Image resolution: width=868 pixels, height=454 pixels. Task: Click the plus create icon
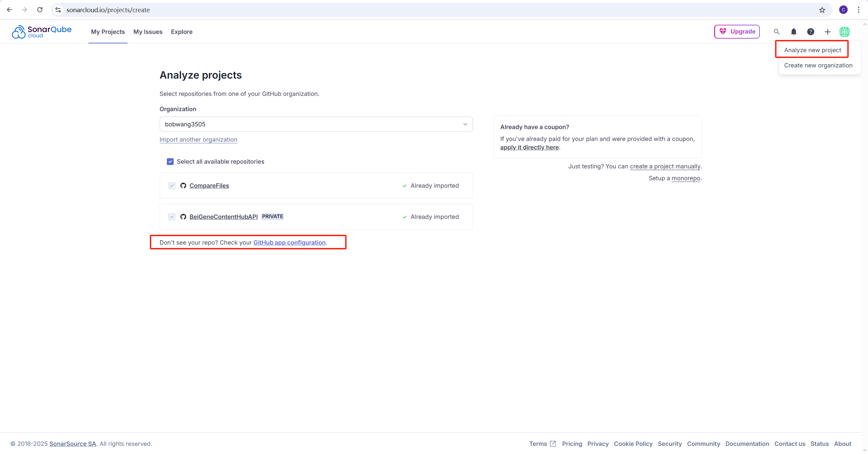827,32
